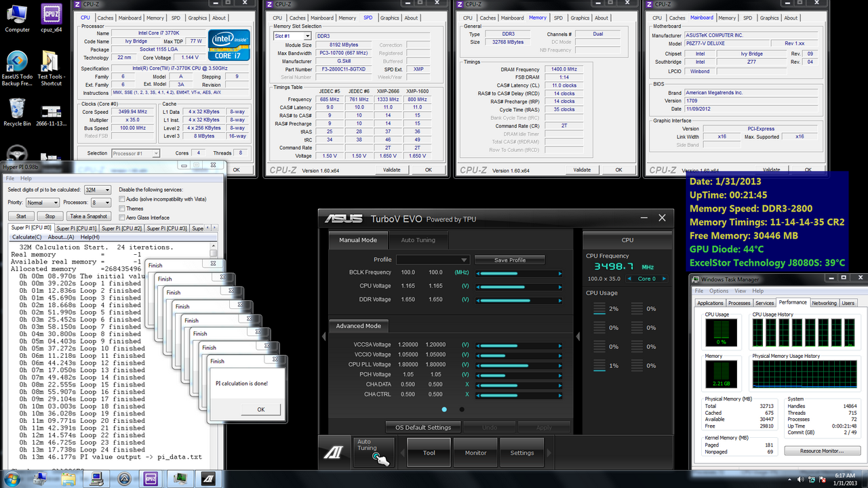Click OS Default Settings button
Viewport: 868px width, 488px height.
point(423,428)
